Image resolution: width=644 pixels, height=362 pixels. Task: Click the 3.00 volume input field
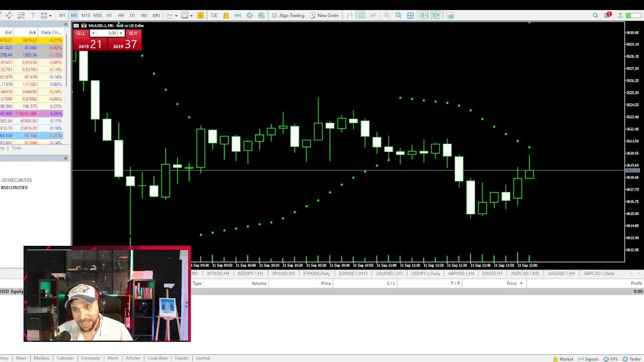coord(107,34)
